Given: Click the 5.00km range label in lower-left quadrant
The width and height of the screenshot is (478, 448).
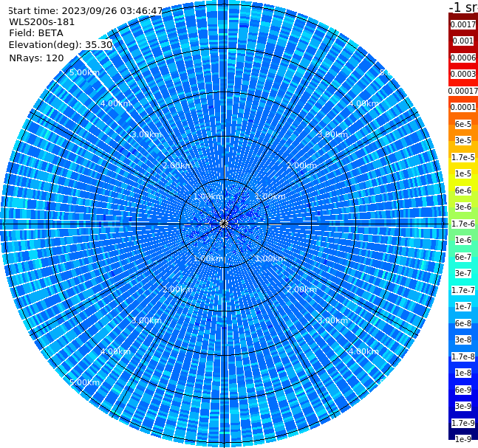Looking at the screenshot, I should point(84,382).
